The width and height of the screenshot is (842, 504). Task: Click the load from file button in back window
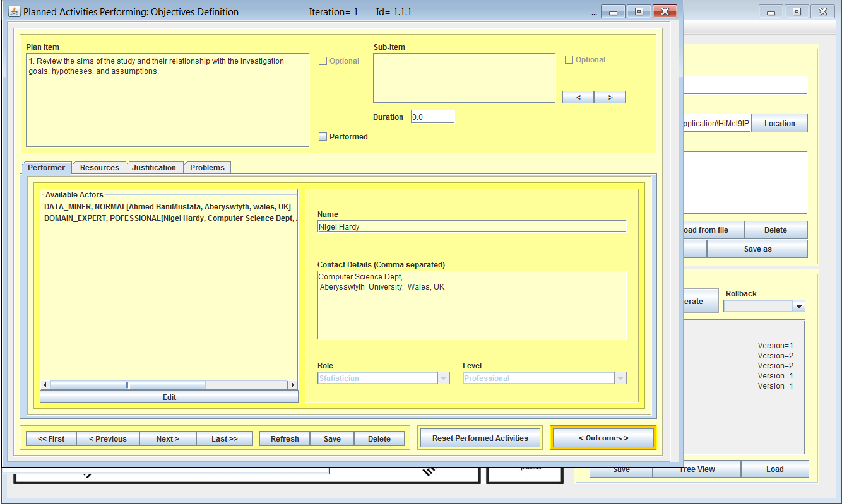714,230
